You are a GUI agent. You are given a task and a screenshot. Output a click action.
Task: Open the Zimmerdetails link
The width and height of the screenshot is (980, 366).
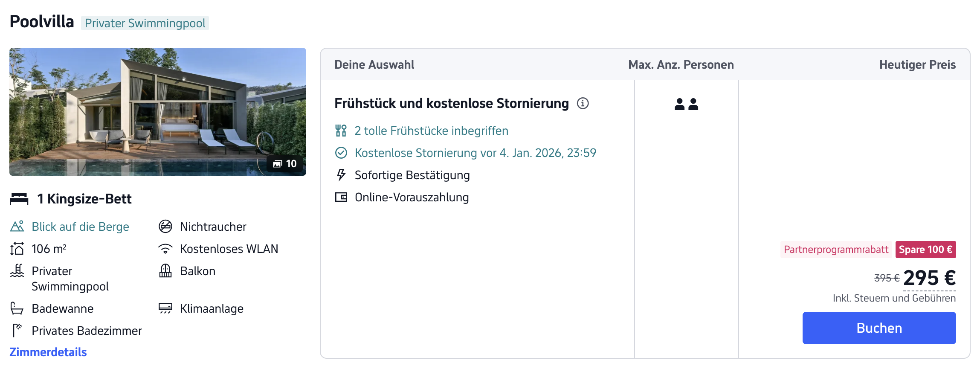pos(48,352)
